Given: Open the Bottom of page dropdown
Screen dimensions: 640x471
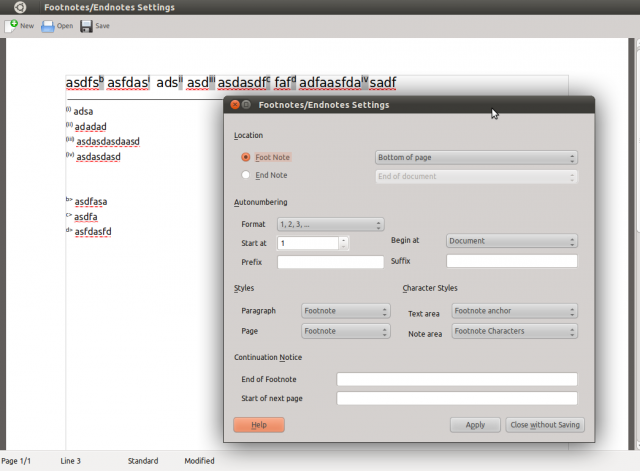Looking at the screenshot, I should click(x=476, y=158).
